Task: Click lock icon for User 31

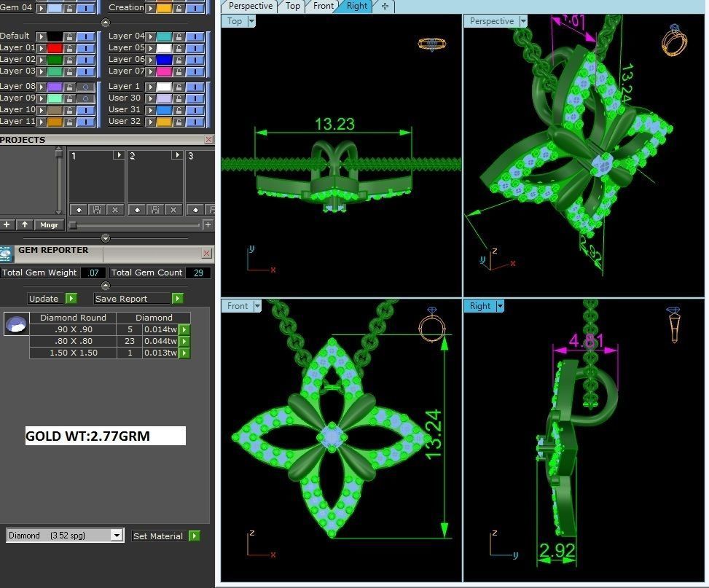Action: point(179,110)
